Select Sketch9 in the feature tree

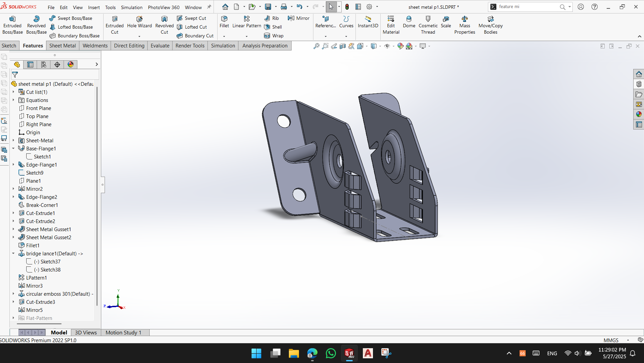(x=35, y=173)
